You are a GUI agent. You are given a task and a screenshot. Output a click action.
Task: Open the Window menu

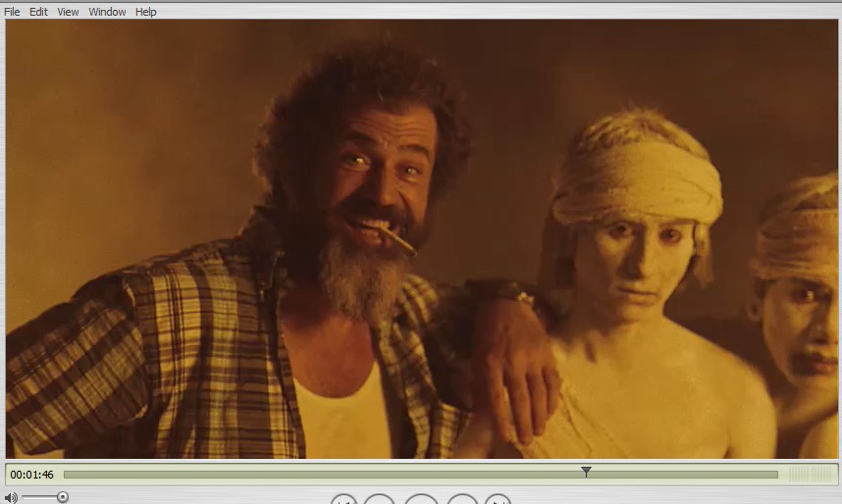(x=107, y=11)
